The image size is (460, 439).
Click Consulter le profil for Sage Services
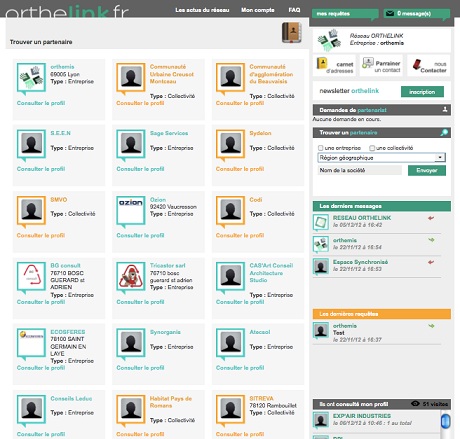click(x=140, y=169)
